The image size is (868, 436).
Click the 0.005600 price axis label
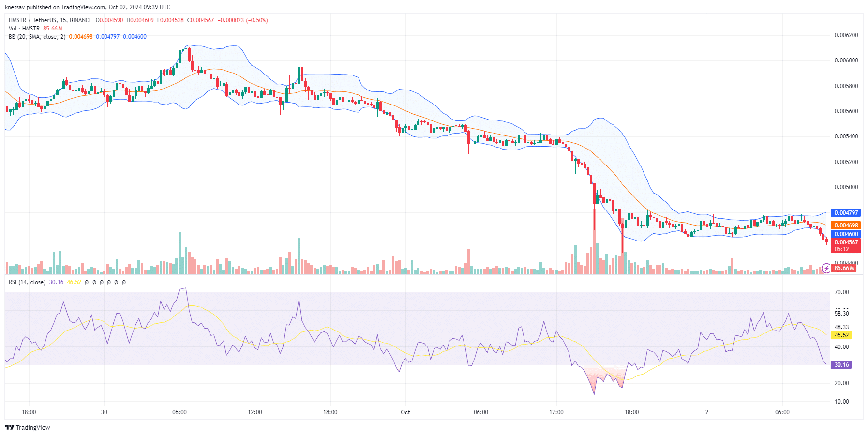[846, 111]
